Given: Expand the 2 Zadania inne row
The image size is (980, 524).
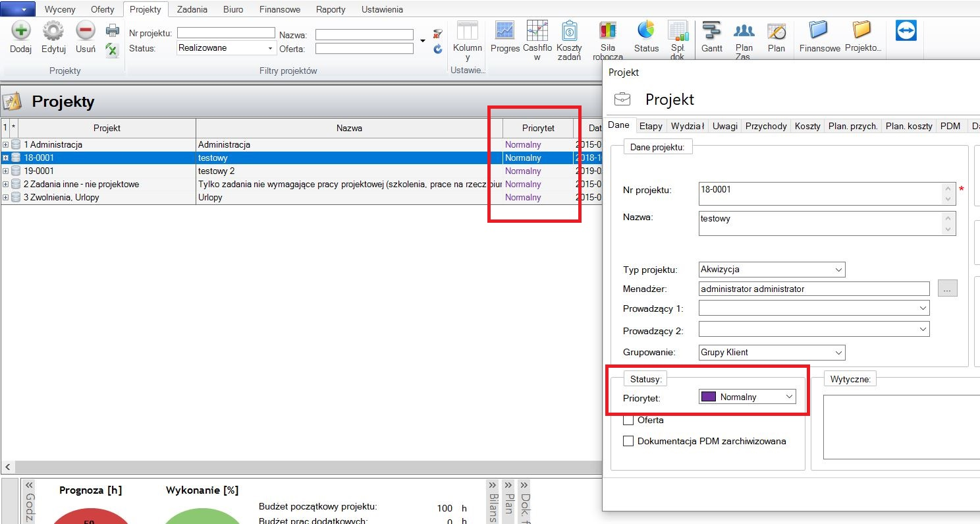Looking at the screenshot, I should 6,184.
